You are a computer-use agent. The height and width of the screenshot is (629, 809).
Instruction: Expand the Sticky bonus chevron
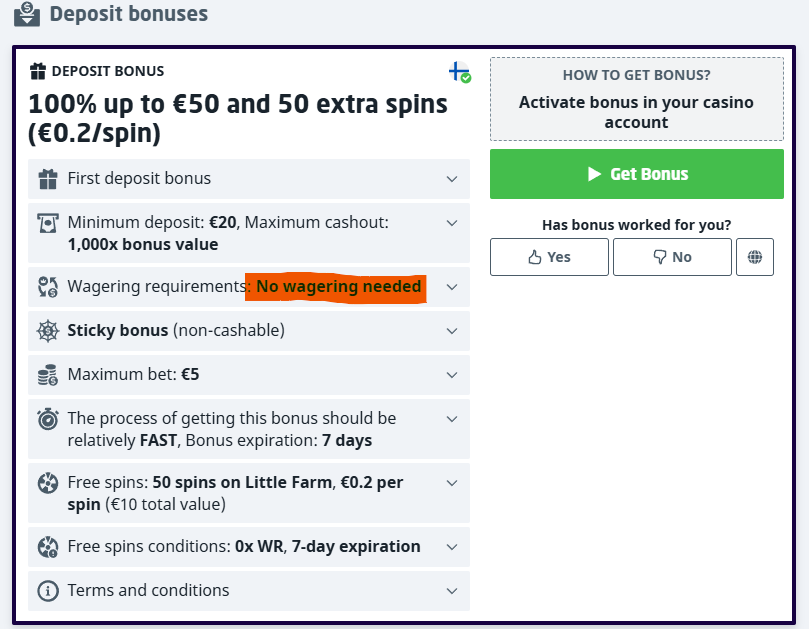coord(451,331)
